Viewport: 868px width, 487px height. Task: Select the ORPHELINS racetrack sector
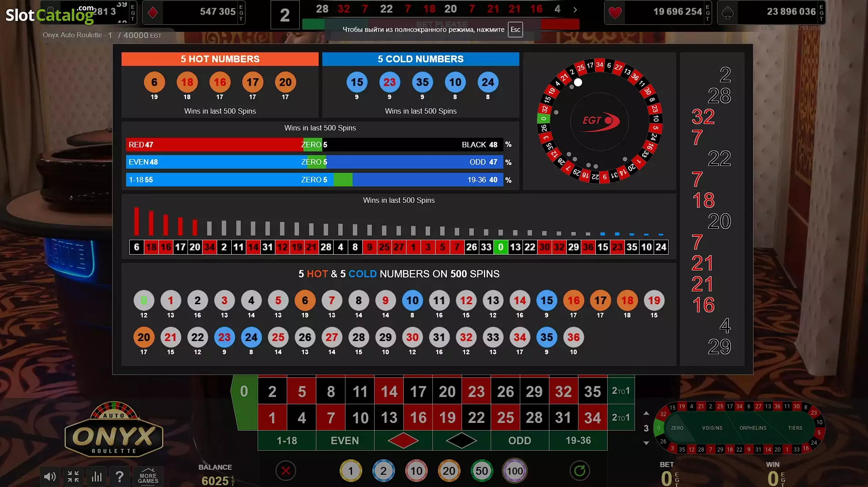(x=753, y=428)
